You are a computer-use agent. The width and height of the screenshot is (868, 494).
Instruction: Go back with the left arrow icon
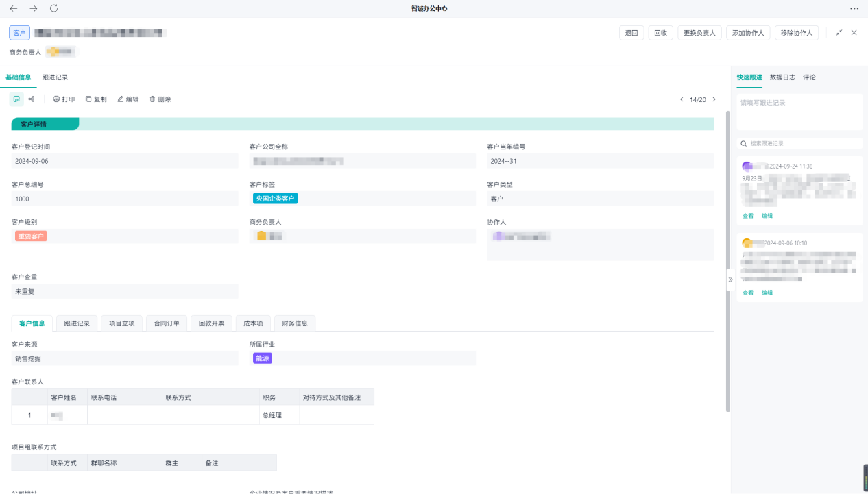(14, 9)
